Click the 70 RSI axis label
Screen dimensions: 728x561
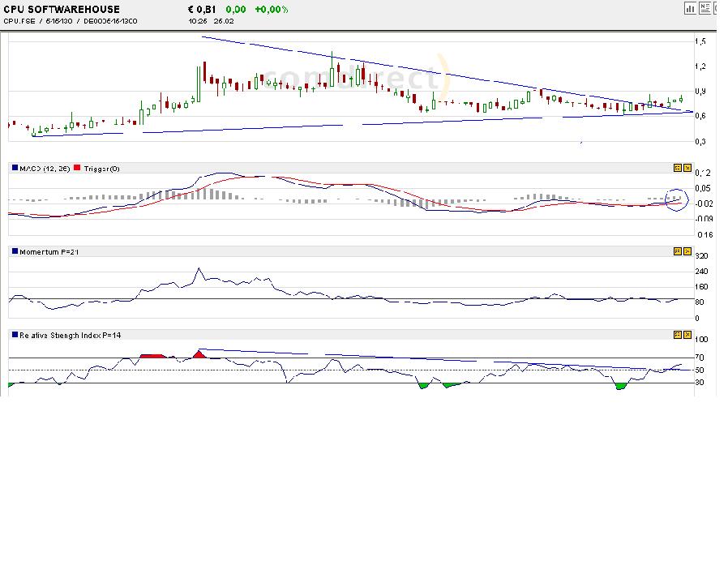(700, 358)
